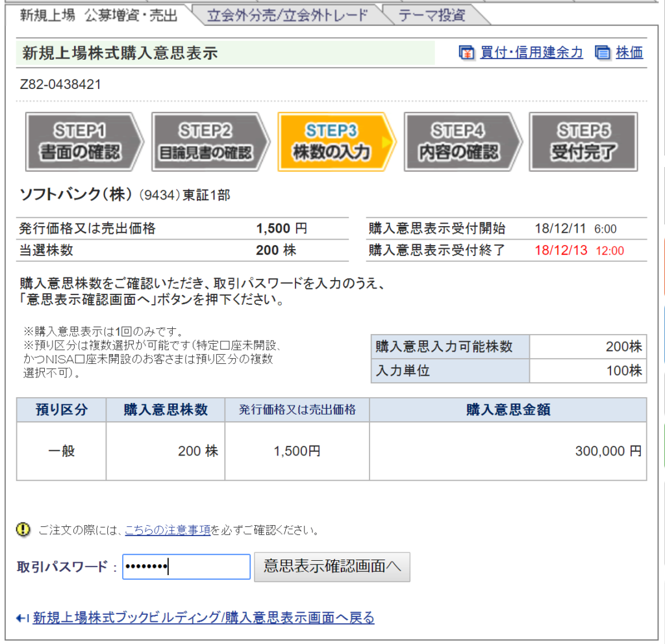This screenshot has height=644, width=665.
Task: Click the 購入意思株数 column header
Action: coord(166,409)
